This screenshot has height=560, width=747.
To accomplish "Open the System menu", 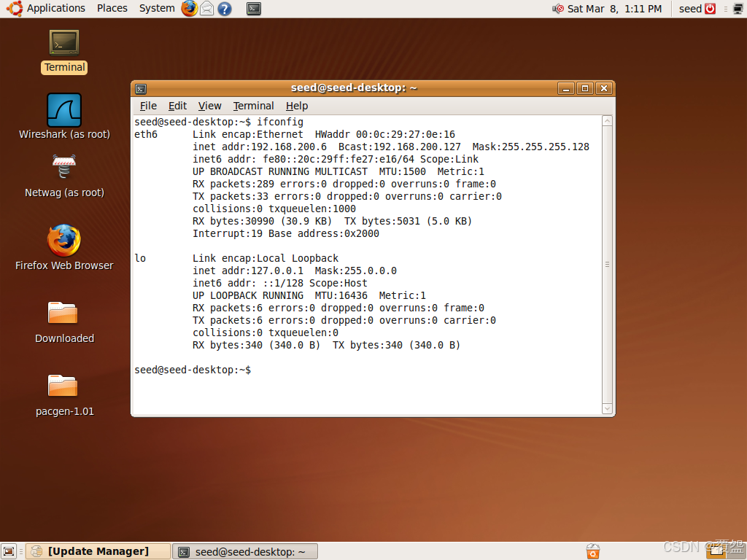I will (157, 8).
